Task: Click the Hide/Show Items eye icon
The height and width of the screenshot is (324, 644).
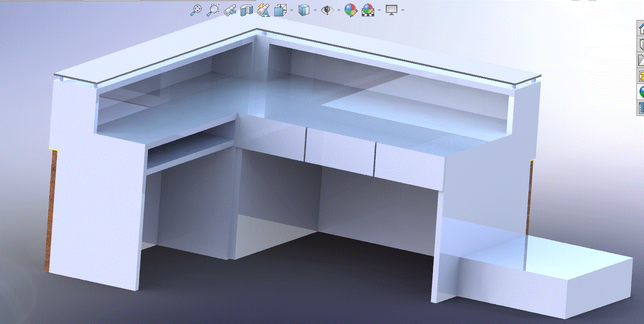Action: (328, 10)
